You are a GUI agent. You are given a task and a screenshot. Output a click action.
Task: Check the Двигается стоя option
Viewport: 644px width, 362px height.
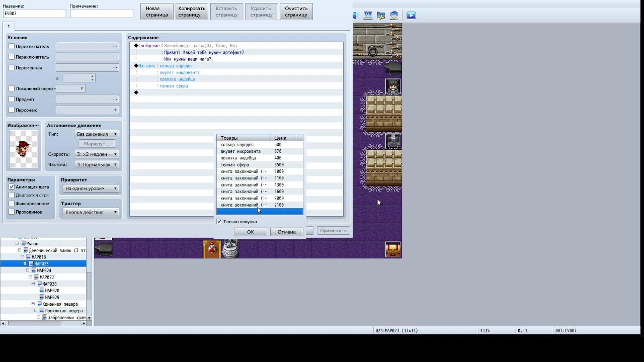12,195
